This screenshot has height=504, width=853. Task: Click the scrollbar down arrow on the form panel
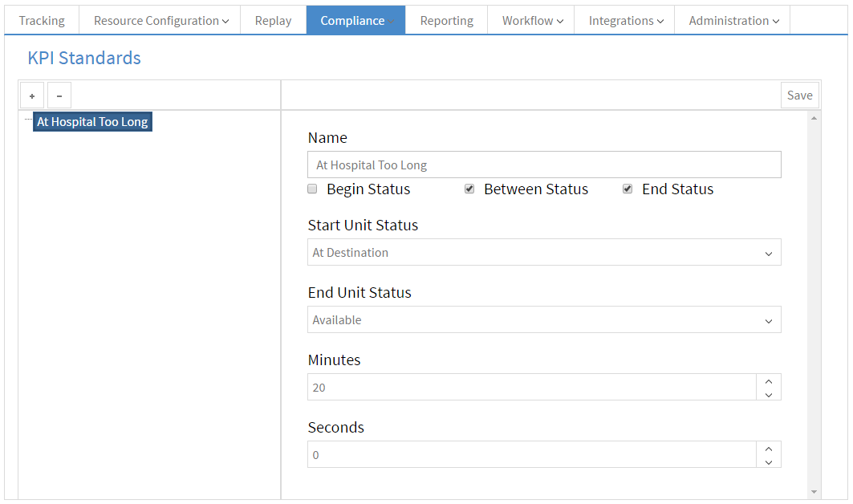click(x=814, y=493)
